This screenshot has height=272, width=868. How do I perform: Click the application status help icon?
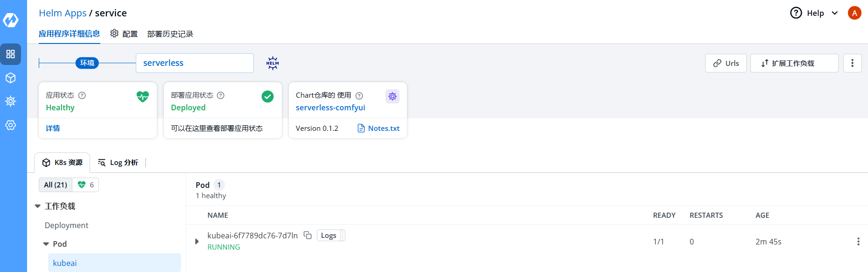(82, 95)
